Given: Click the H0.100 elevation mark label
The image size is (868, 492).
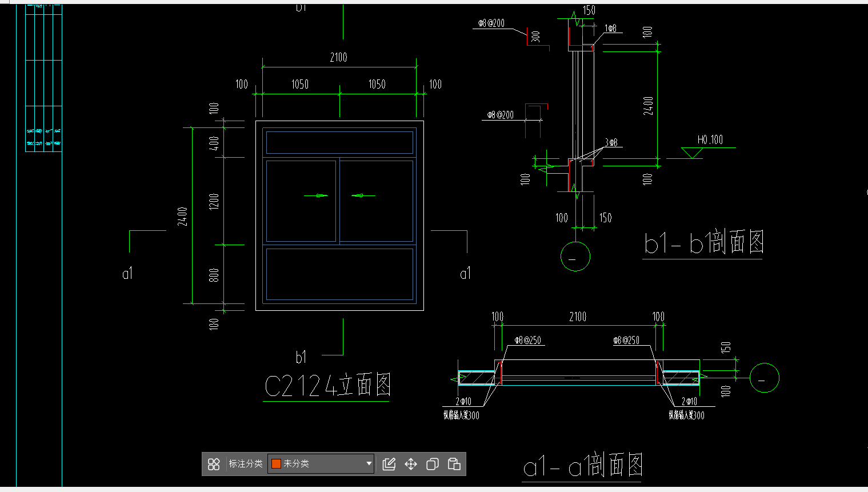Looking at the screenshot, I should click(x=710, y=140).
